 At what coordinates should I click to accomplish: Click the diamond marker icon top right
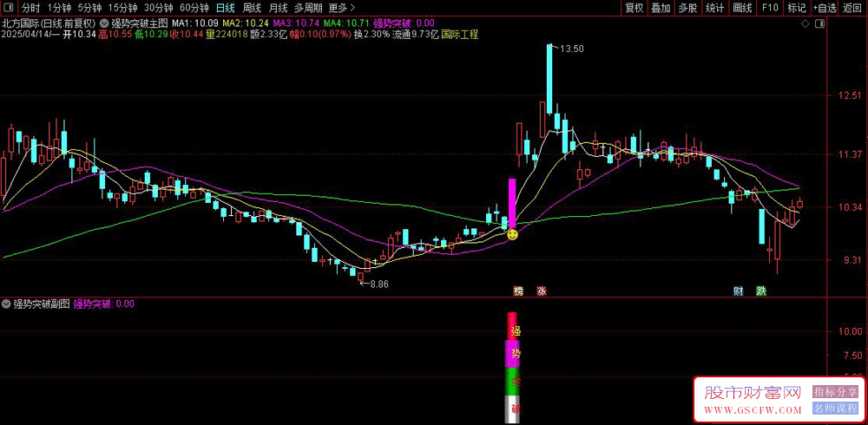click(x=805, y=23)
